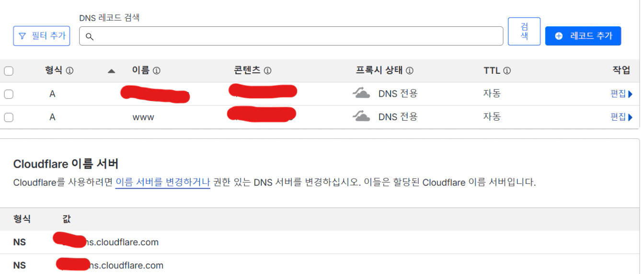Click the info icon next to 프록시 상태
The height and width of the screenshot is (274, 644).
click(x=409, y=71)
